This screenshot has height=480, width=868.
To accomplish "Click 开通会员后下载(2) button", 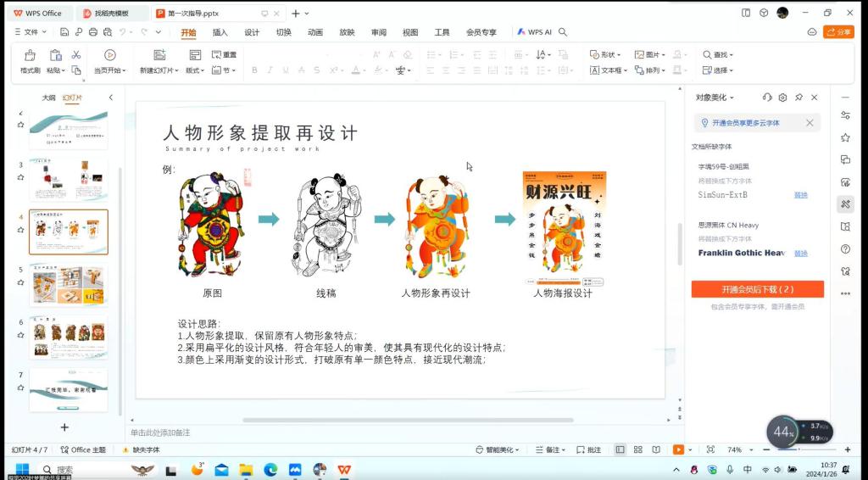I will pyautogui.click(x=757, y=289).
